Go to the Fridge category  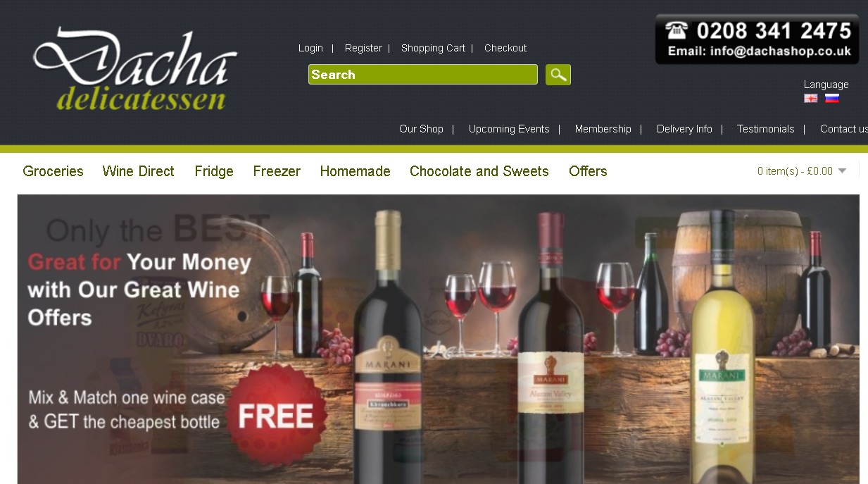click(214, 171)
